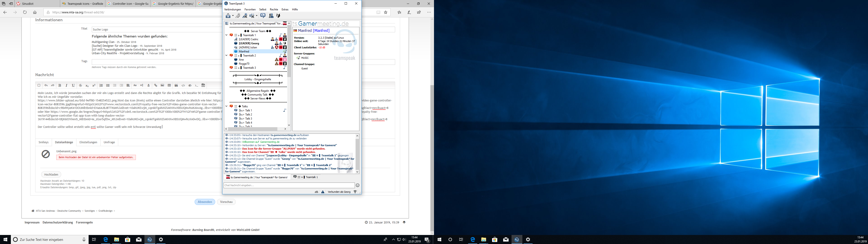Open the Verbindungen menu

233,9
